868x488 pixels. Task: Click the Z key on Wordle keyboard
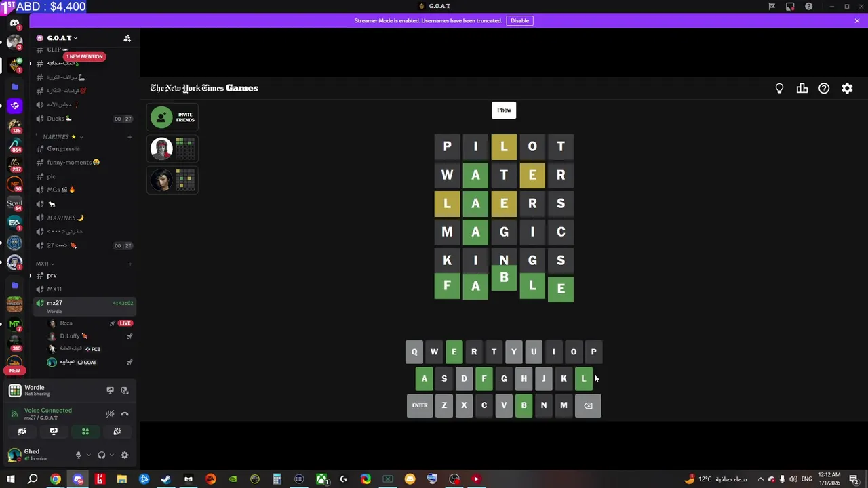coord(444,405)
